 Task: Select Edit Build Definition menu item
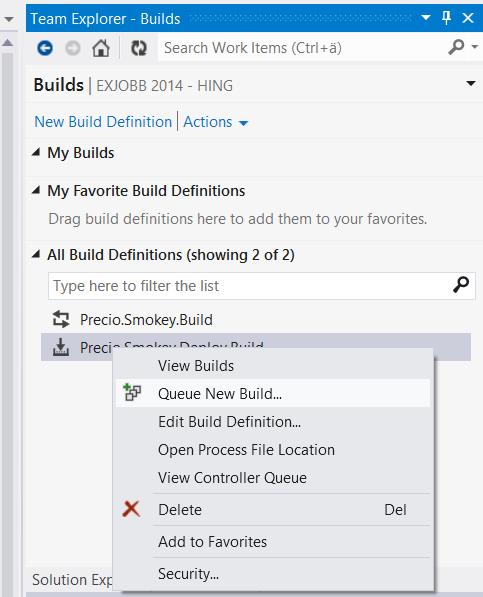pyautogui.click(x=273, y=421)
